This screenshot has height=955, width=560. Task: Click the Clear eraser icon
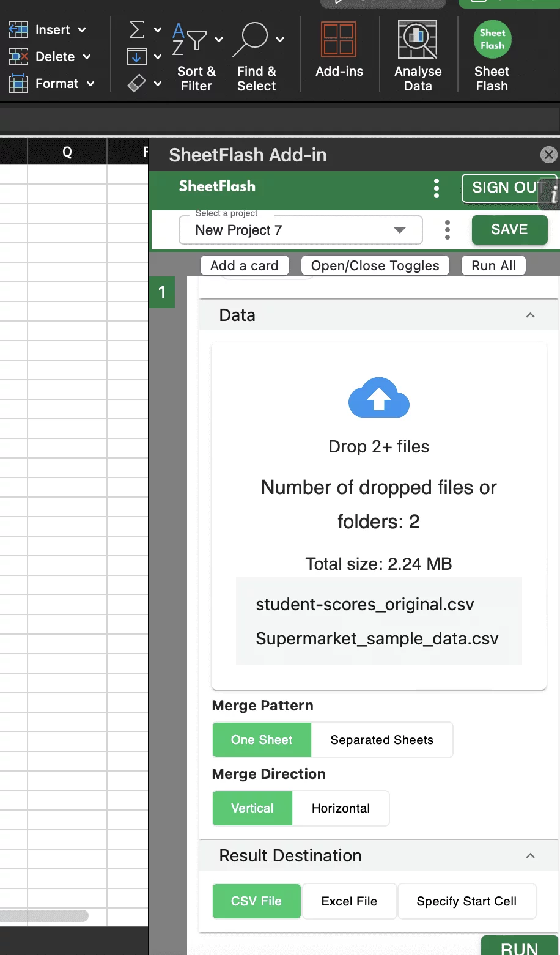pyautogui.click(x=136, y=83)
